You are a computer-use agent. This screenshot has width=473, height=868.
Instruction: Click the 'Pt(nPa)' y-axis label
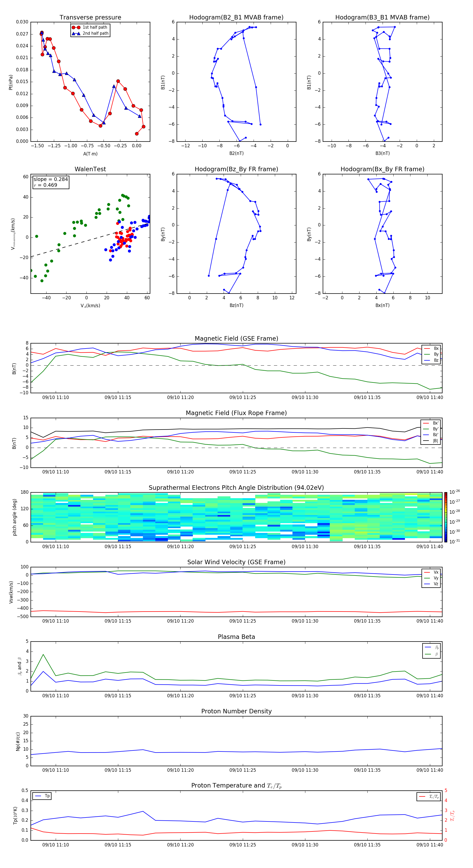tap(11, 82)
